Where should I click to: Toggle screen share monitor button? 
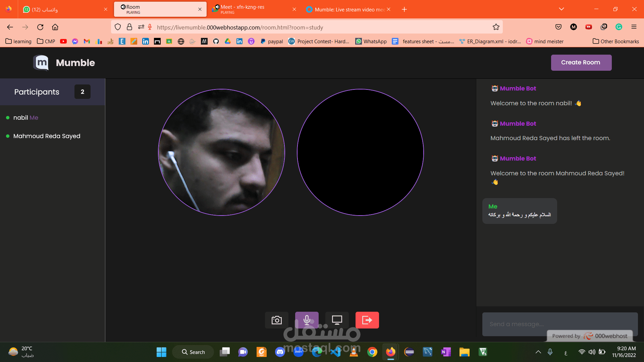(337, 320)
